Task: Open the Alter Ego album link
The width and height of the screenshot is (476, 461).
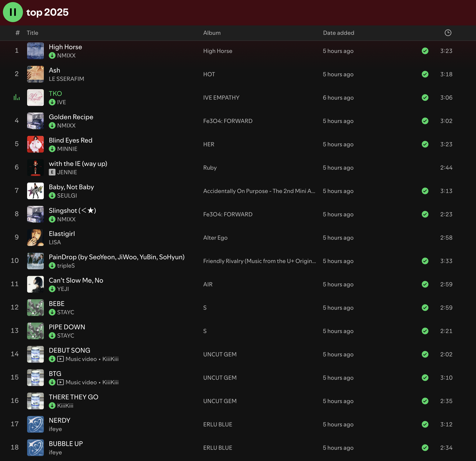Action: click(x=215, y=238)
